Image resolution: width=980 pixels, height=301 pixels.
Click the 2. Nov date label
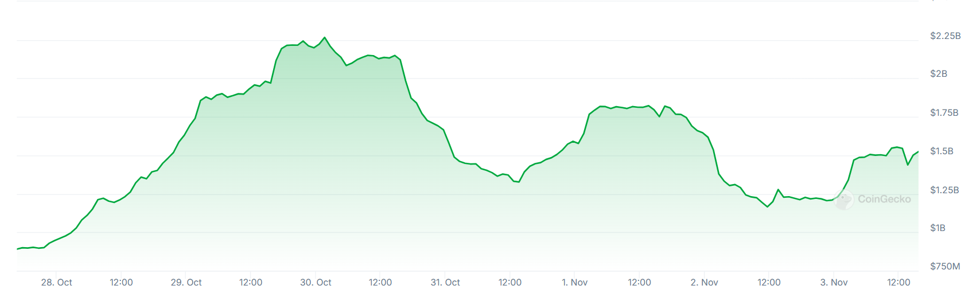(x=705, y=283)
